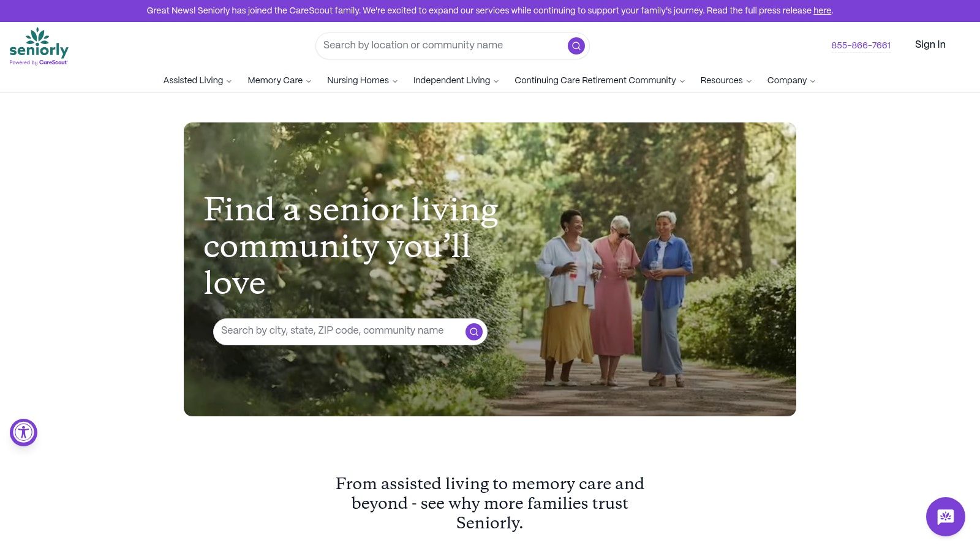The image size is (980, 551).
Task: Open the Resources menu
Action: (726, 80)
